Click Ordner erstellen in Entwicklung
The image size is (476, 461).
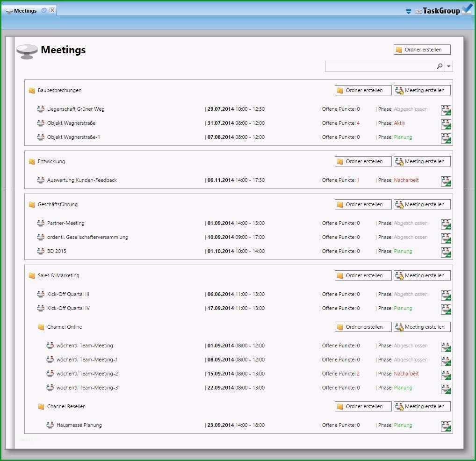pyautogui.click(x=363, y=161)
